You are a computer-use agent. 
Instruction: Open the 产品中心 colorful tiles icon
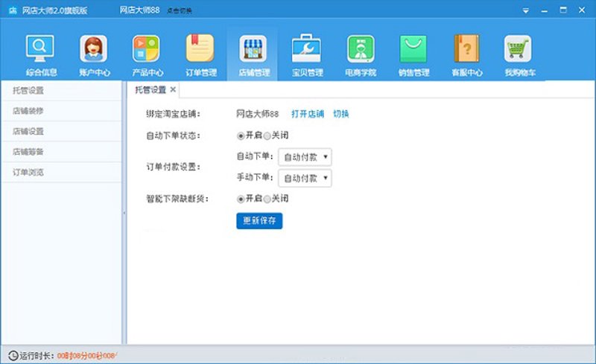(146, 48)
